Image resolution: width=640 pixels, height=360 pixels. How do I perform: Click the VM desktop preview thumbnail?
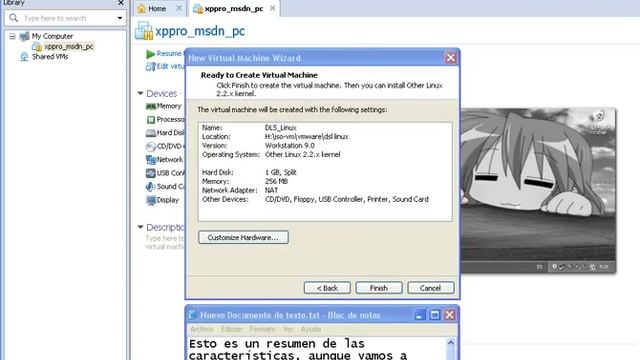[x=538, y=190]
